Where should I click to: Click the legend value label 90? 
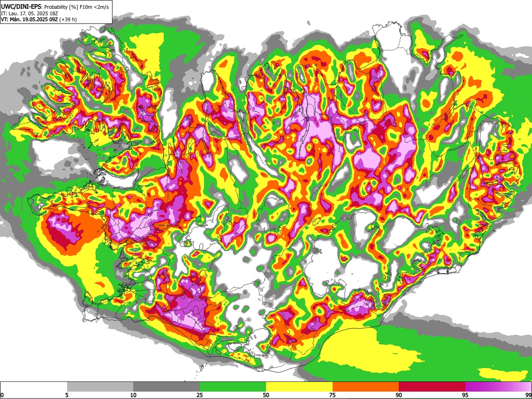(399, 395)
